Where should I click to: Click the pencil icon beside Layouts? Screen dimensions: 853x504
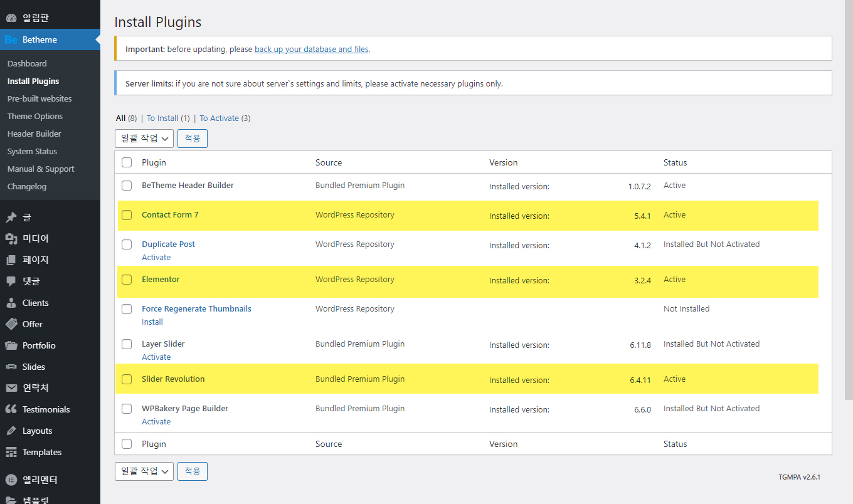(11, 431)
